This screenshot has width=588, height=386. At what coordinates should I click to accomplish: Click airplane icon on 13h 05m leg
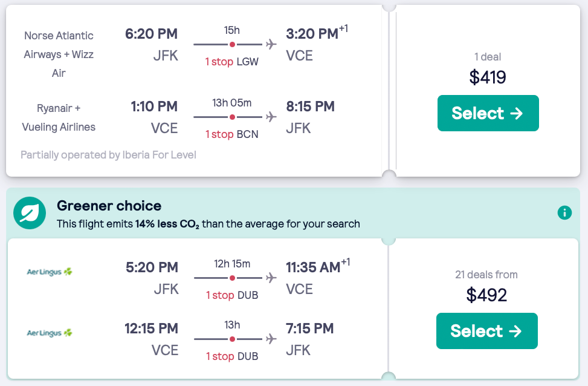(x=271, y=116)
